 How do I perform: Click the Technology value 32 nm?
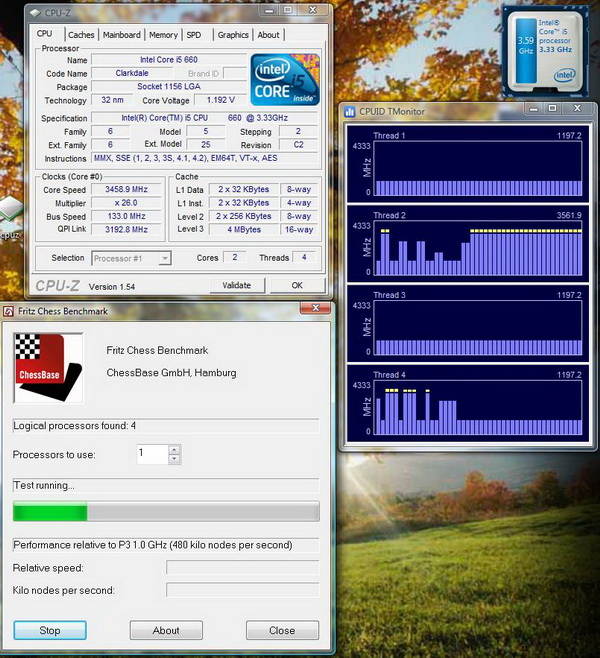(x=112, y=100)
